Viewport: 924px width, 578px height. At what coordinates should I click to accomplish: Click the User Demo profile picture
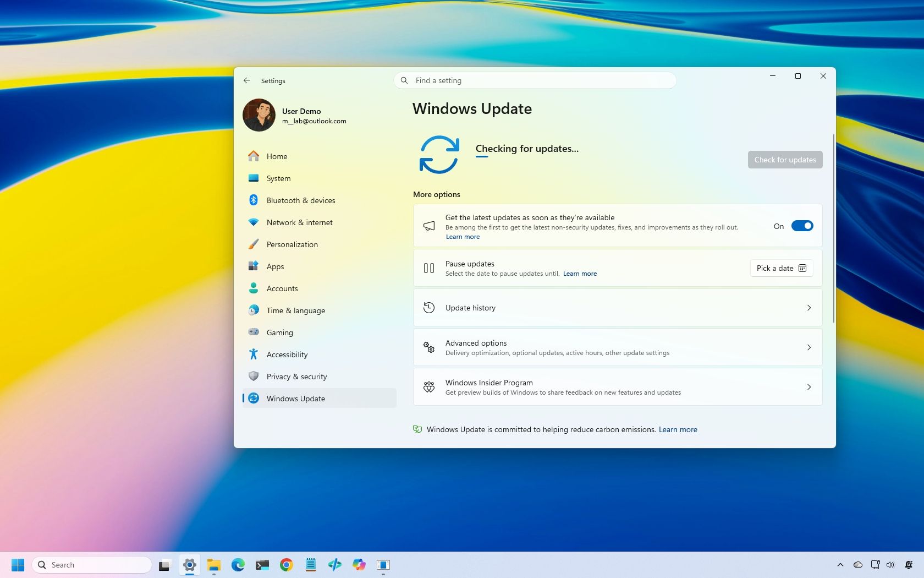coord(259,115)
